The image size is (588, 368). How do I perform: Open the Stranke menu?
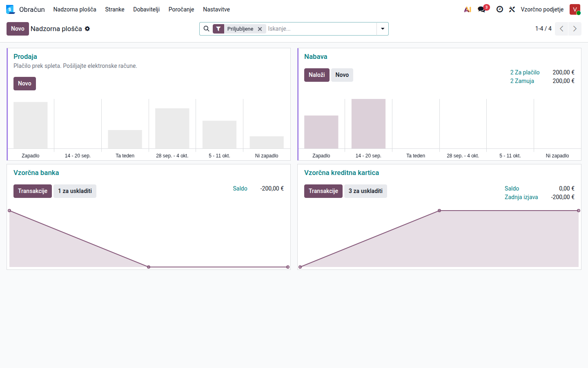[x=115, y=9]
